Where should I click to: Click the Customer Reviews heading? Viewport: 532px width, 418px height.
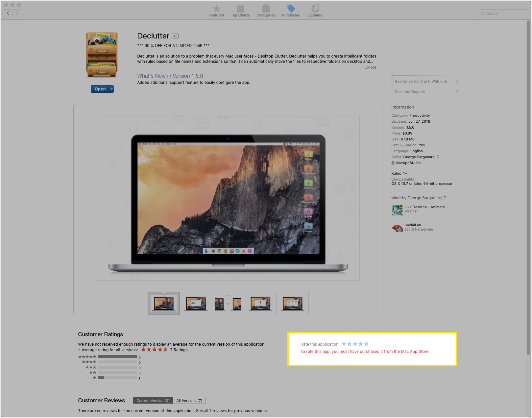point(101,400)
